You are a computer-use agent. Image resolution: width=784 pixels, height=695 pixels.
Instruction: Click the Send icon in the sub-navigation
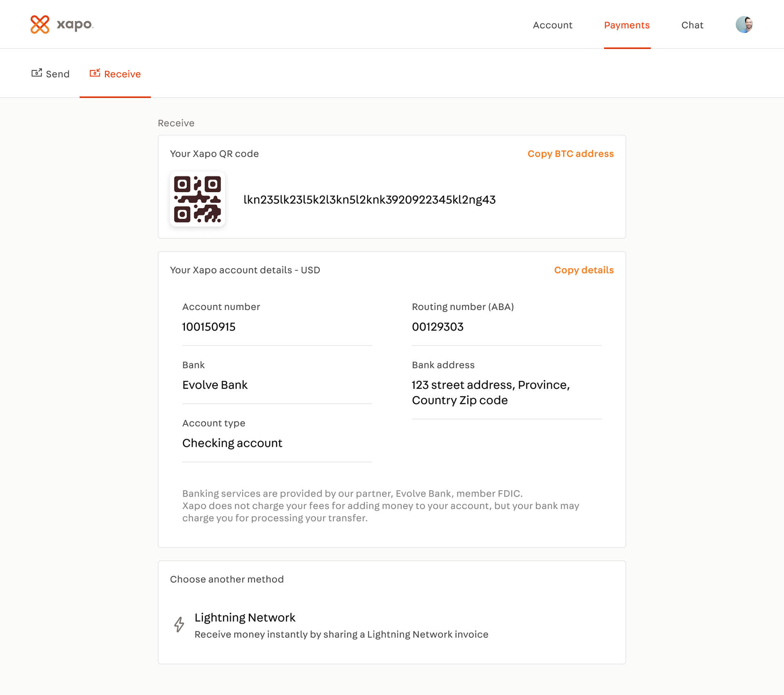37,73
